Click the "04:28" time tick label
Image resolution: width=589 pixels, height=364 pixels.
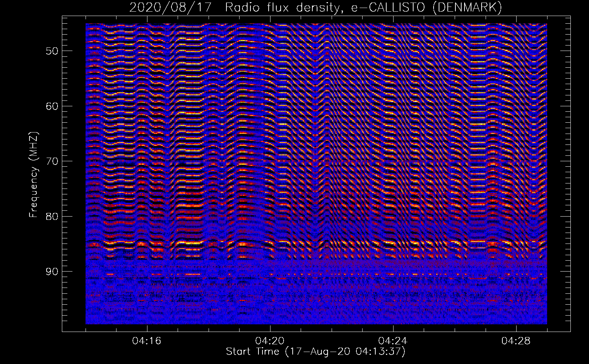pos(516,341)
